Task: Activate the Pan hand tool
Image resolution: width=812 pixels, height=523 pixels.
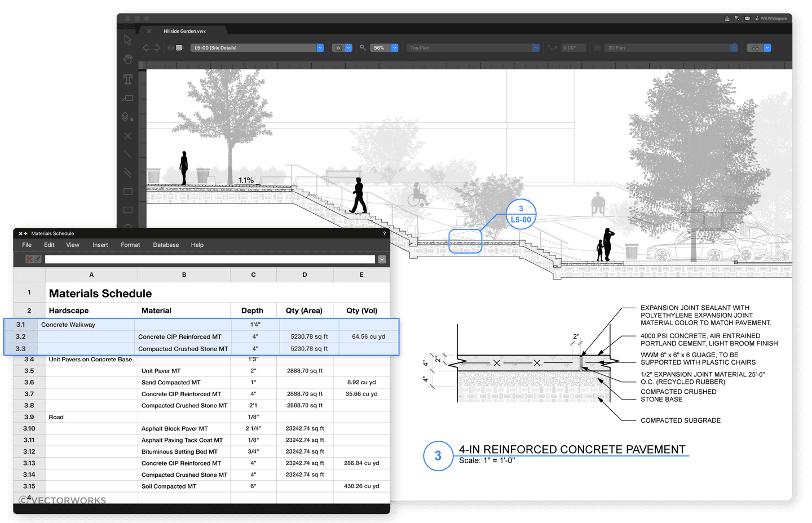Action: (128, 59)
